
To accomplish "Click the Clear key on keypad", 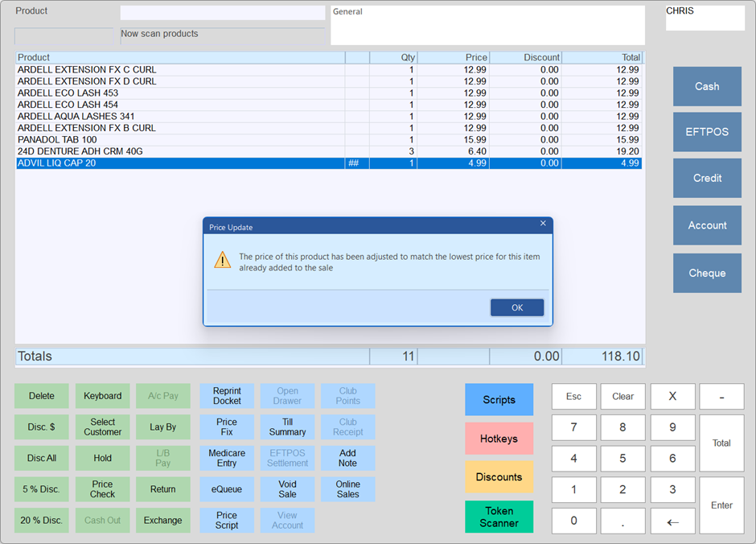I will [623, 397].
